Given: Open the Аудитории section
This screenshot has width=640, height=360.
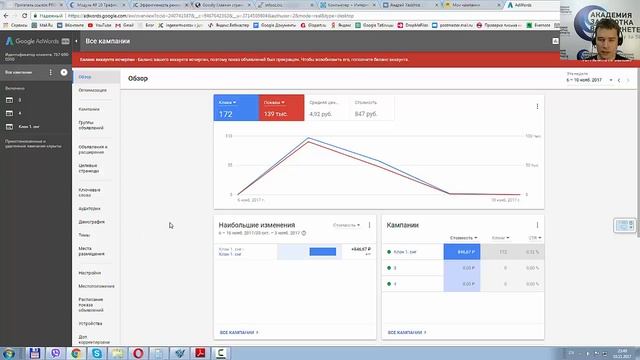Looking at the screenshot, I should 89,209.
